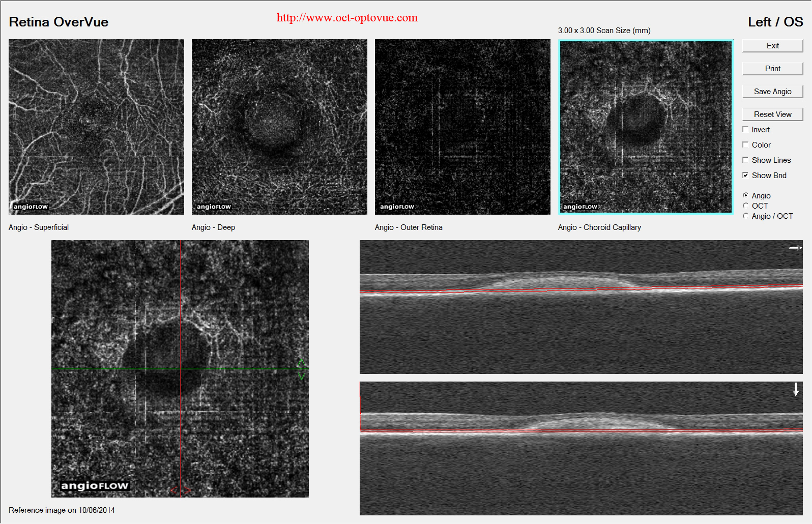The image size is (812, 524).
Task: Click the Print button
Action: point(772,69)
